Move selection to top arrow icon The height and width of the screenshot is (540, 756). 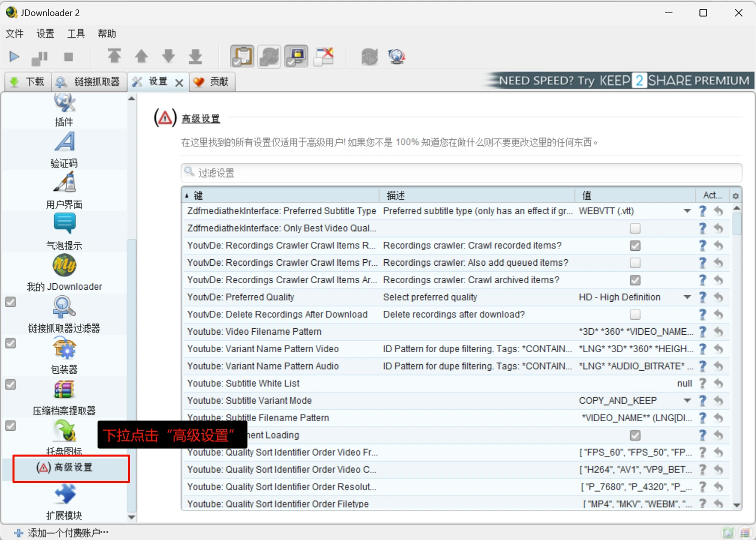[114, 55]
